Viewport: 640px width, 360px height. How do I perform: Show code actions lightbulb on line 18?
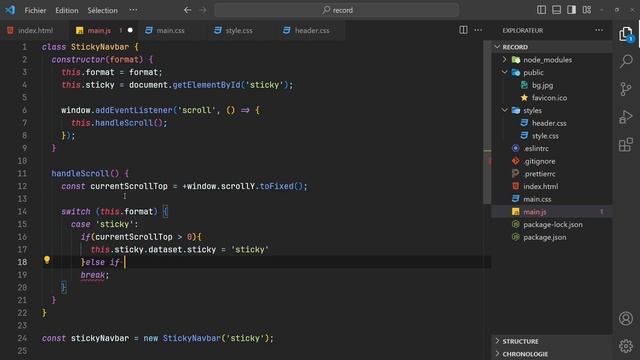click(x=47, y=260)
